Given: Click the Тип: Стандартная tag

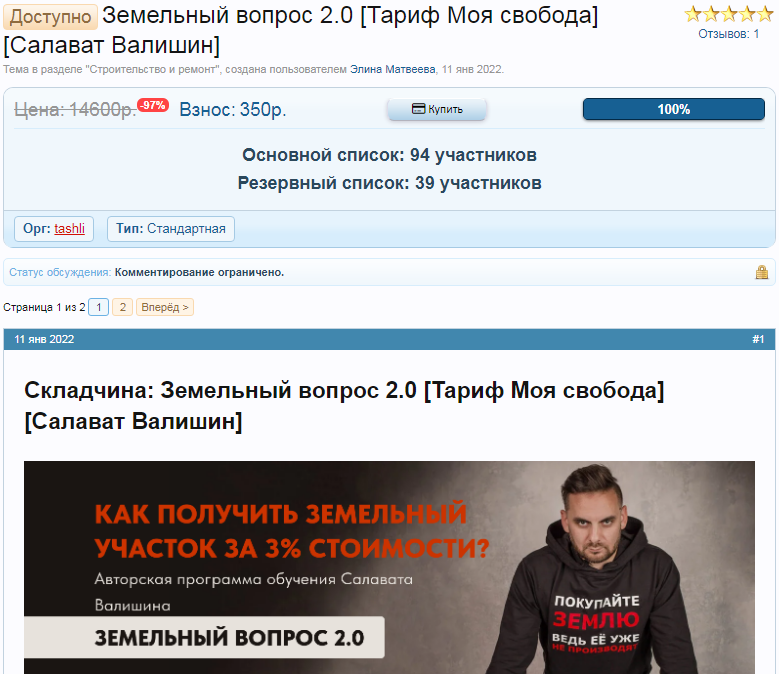Looking at the screenshot, I should pyautogui.click(x=171, y=228).
